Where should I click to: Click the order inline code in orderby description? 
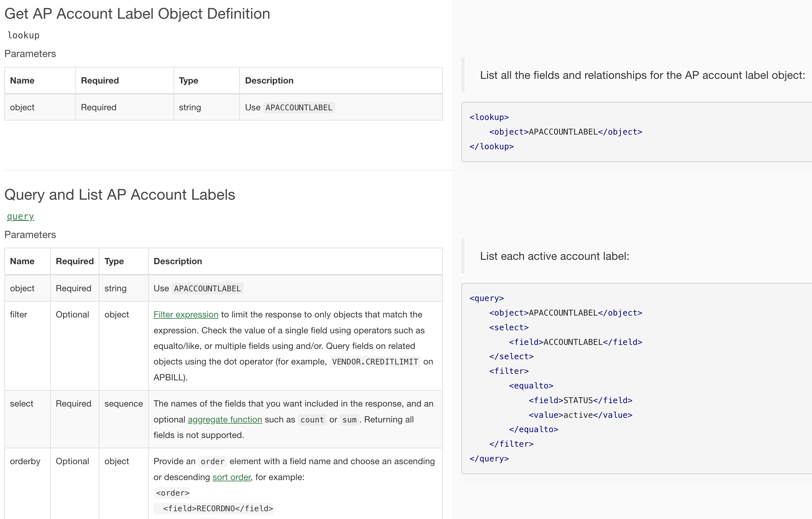[x=212, y=461]
